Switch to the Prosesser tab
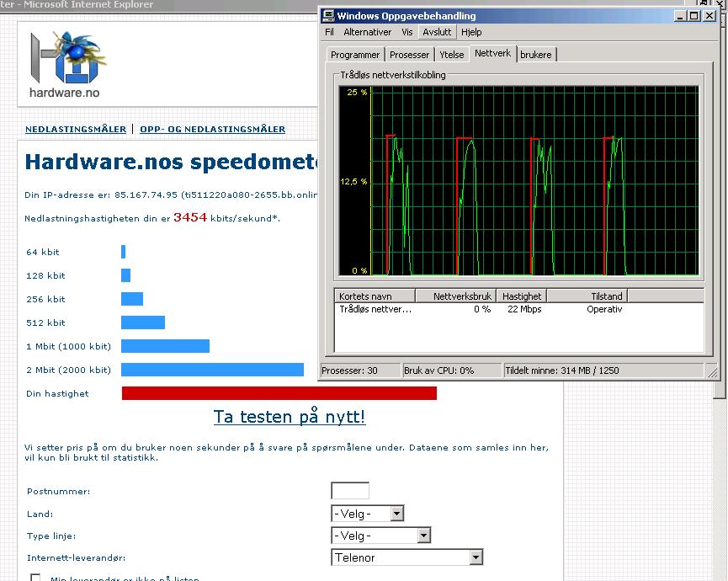 tap(410, 55)
